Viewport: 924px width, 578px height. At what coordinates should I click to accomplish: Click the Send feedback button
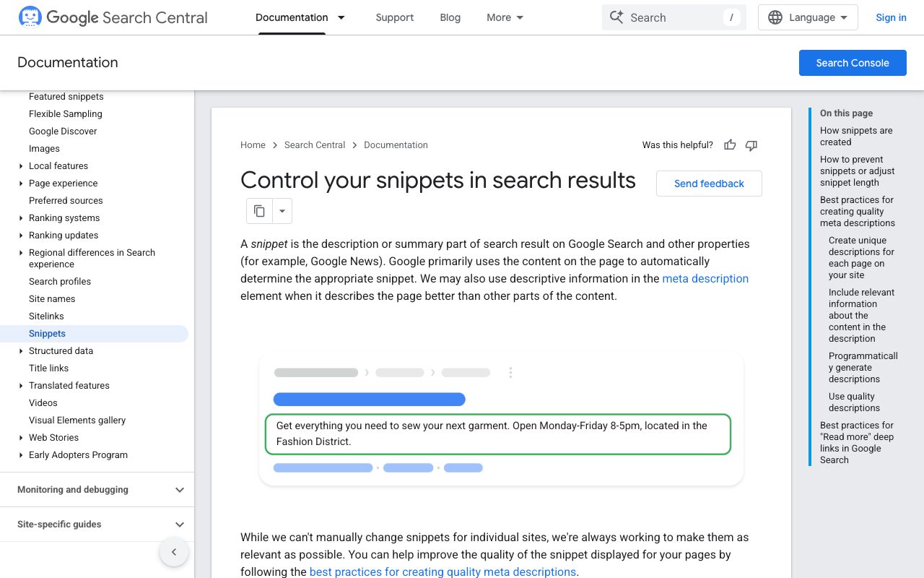coord(709,184)
